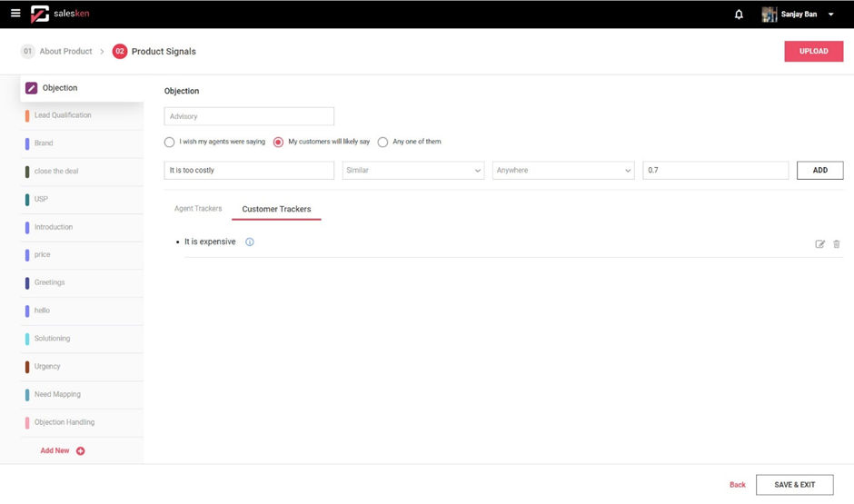Open the Lead Qualification signal
854x504 pixels.
(x=83, y=115)
